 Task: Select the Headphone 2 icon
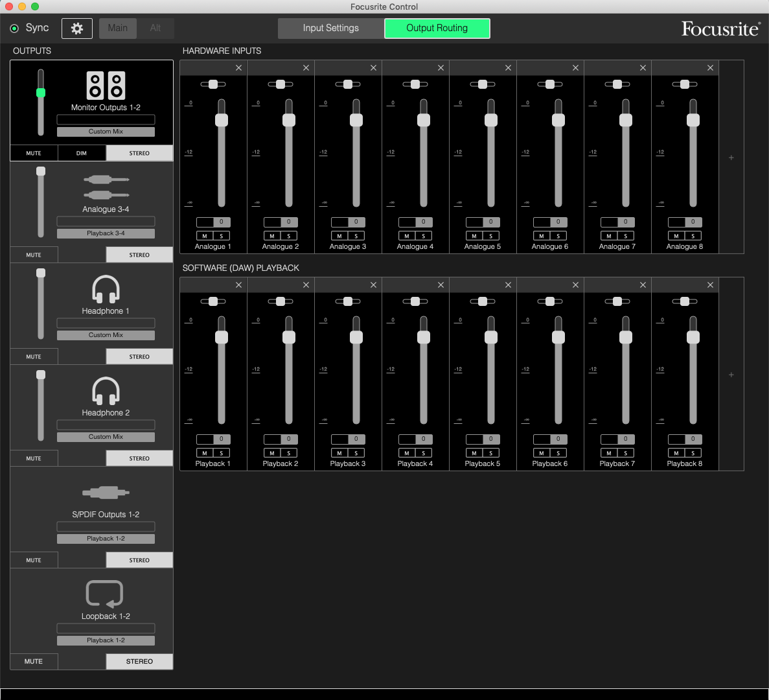(x=106, y=391)
